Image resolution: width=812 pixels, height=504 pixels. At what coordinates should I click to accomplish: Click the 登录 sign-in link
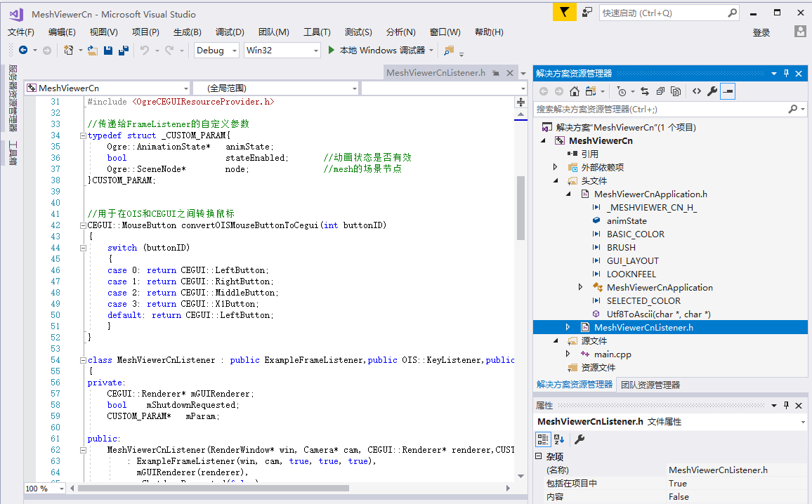pos(761,32)
